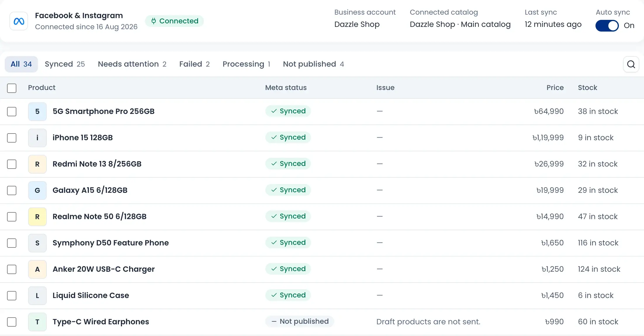
Task: Select the Redmi Note 13 row checkbox
Action: tap(12, 164)
